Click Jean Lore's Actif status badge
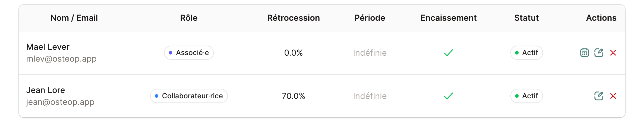 pos(526,96)
